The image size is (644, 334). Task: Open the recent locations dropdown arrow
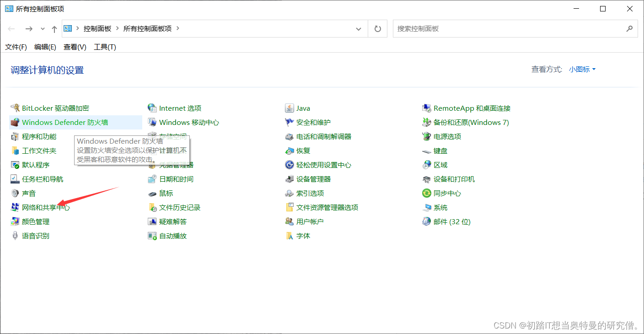point(43,29)
